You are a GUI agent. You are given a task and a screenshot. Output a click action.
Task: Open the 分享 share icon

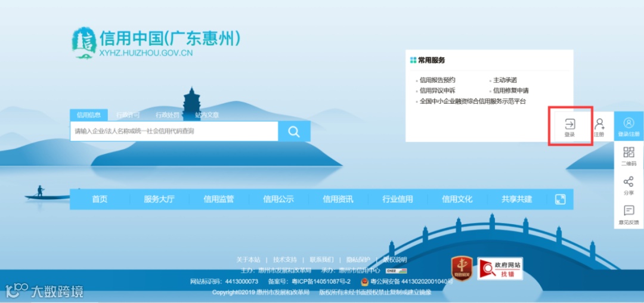[x=629, y=185]
